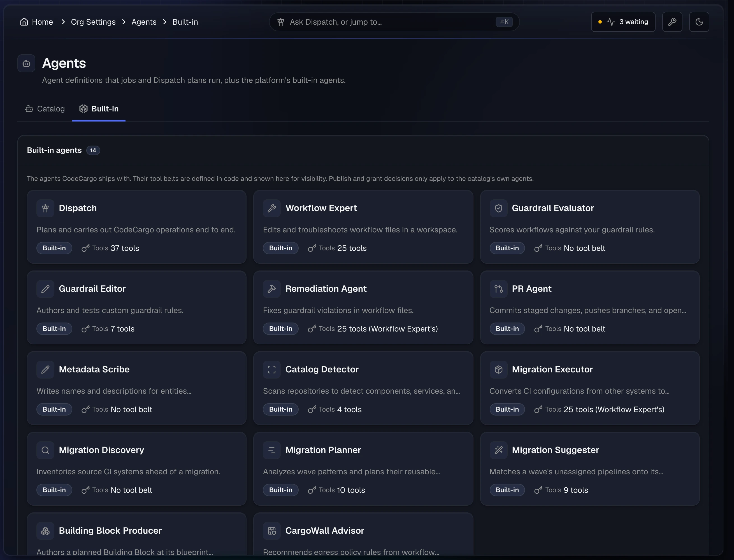Open the Migration Suggester card title
Screen dimensions: 734x560
click(555, 450)
